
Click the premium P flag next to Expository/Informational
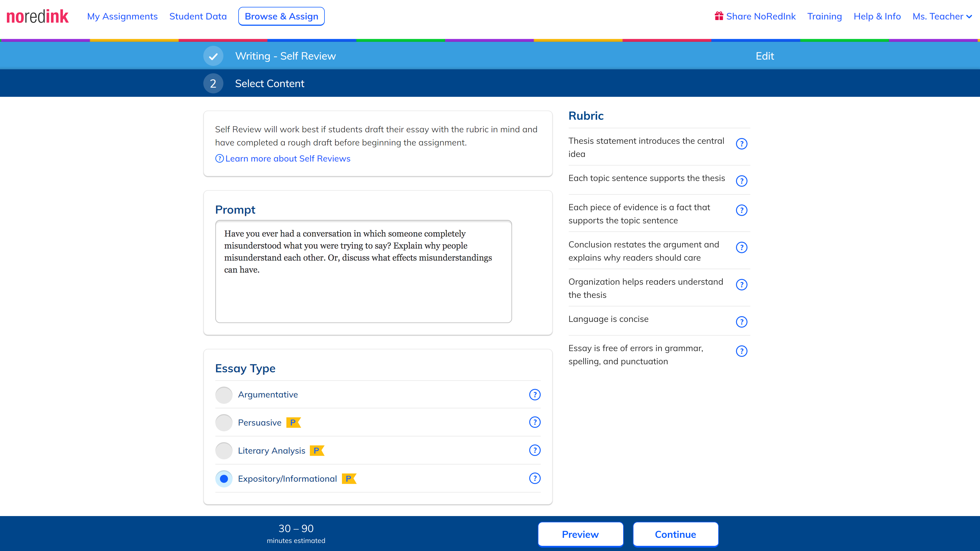349,479
